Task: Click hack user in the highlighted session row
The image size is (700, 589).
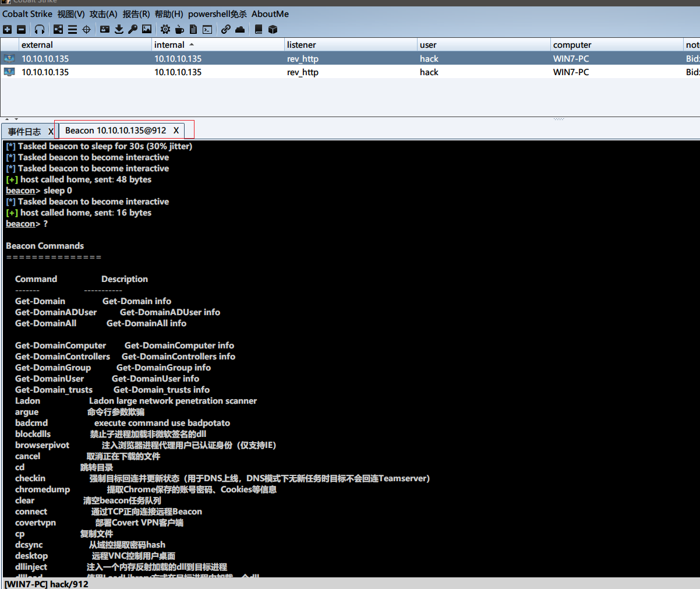Action: click(429, 59)
